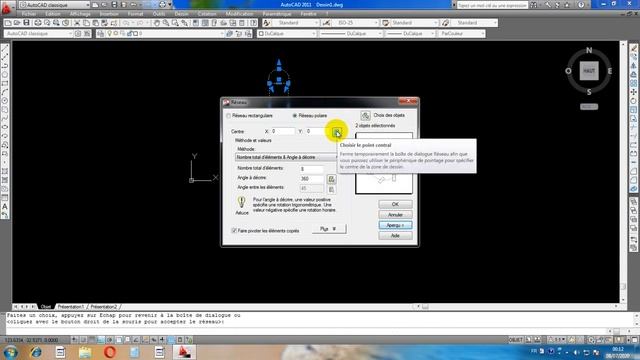Select the Pan hand tool
This screenshot has width=640, height=360.
(157, 23)
